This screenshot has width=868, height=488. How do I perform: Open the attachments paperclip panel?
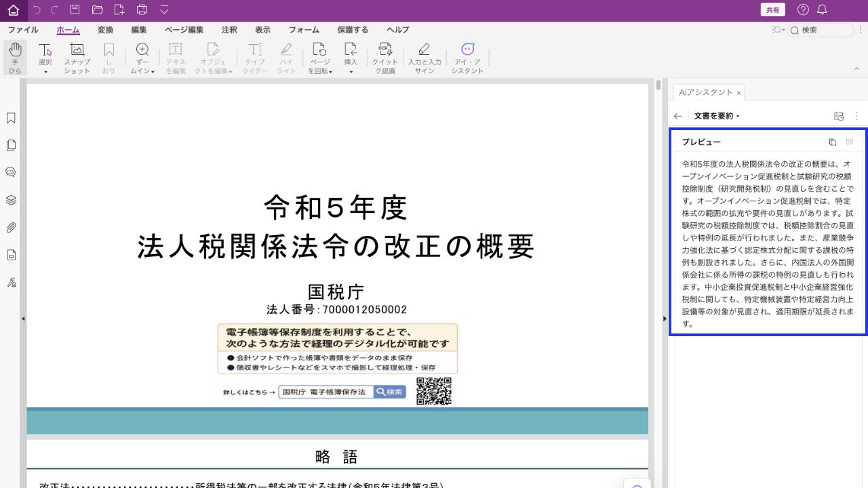click(x=11, y=227)
